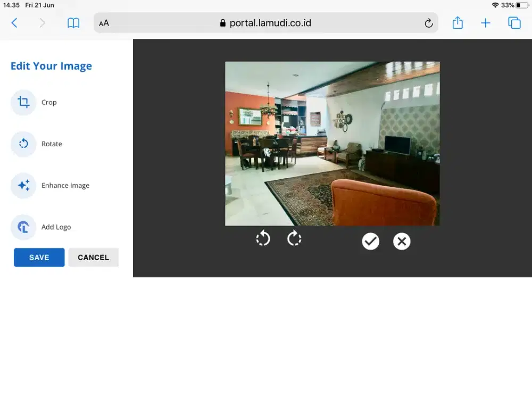
Task: Rotate image clockwise
Action: (294, 239)
